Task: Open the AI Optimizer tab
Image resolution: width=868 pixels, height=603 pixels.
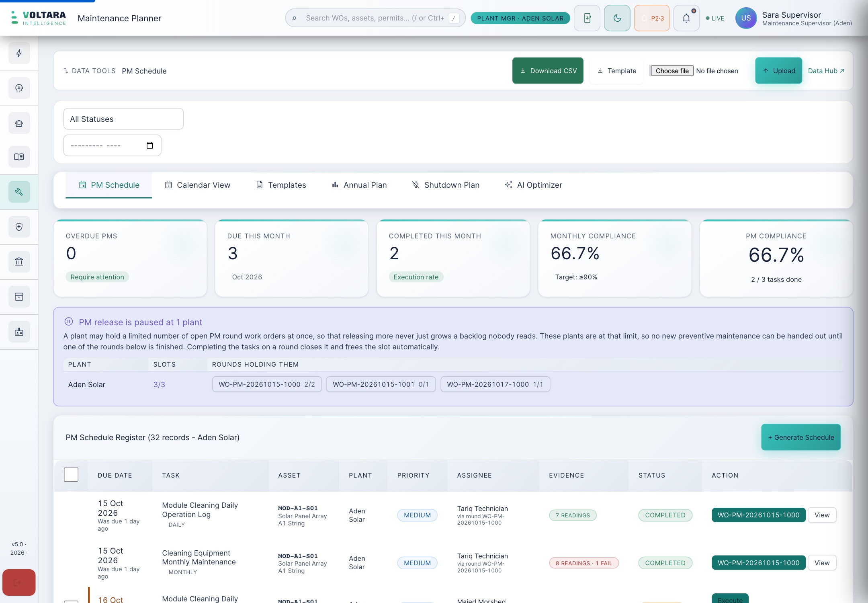Action: click(x=533, y=185)
